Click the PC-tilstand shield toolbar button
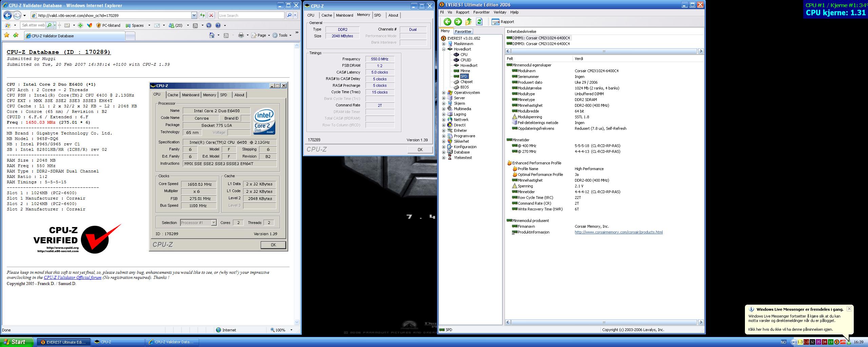 108,25
